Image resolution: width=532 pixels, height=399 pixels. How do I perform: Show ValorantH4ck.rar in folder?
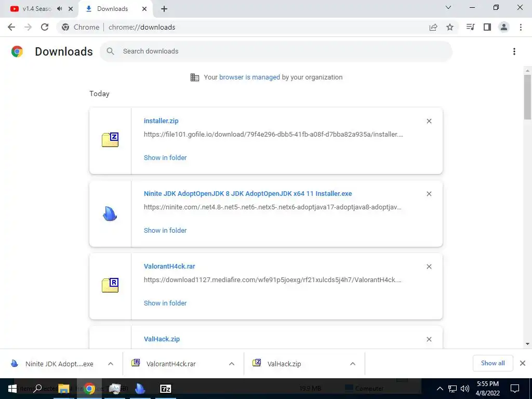[x=165, y=303]
